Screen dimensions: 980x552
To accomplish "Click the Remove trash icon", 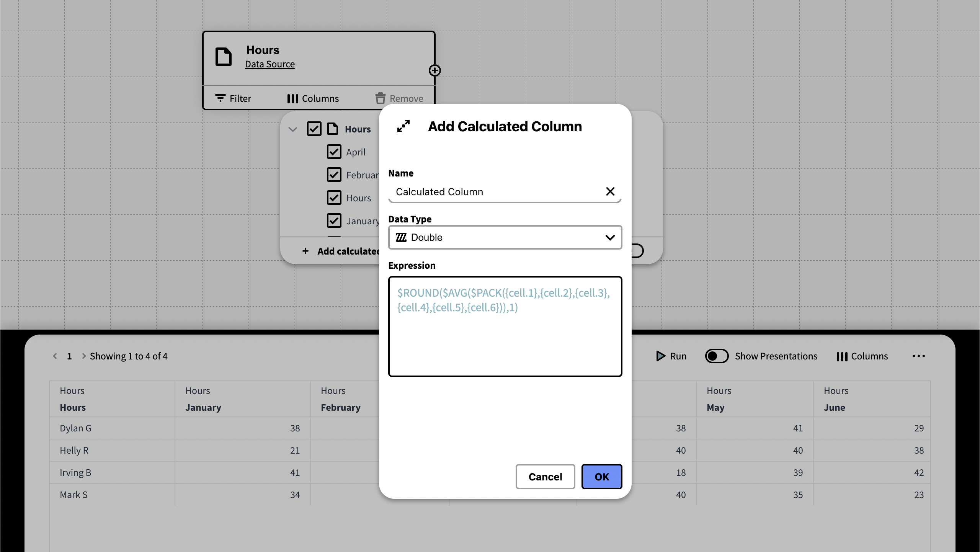I will tap(380, 98).
